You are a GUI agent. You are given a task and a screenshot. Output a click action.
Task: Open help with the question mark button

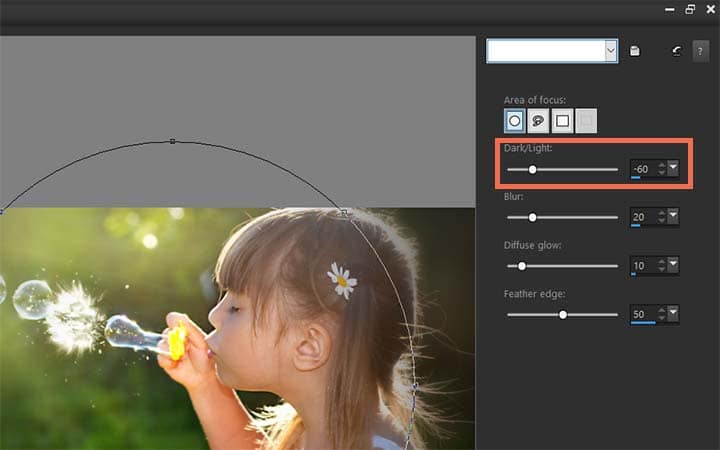click(x=700, y=51)
